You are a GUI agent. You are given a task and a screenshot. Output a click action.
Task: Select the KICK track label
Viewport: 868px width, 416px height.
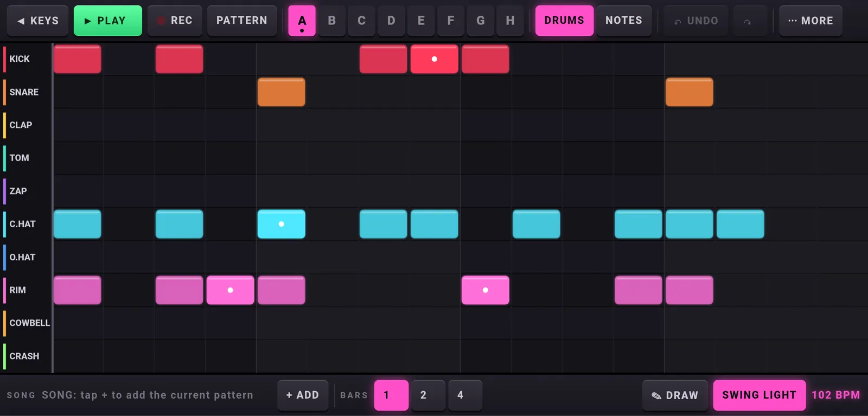click(x=20, y=59)
